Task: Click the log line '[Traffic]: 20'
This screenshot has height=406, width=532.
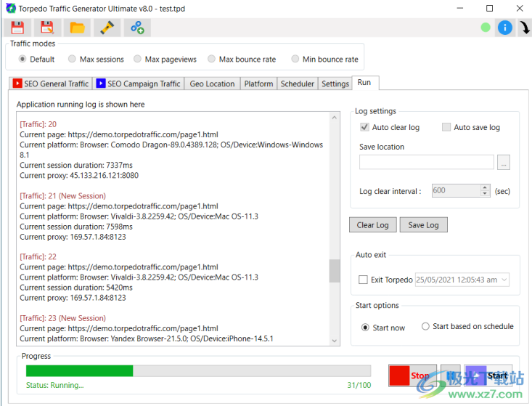Action: click(x=38, y=124)
